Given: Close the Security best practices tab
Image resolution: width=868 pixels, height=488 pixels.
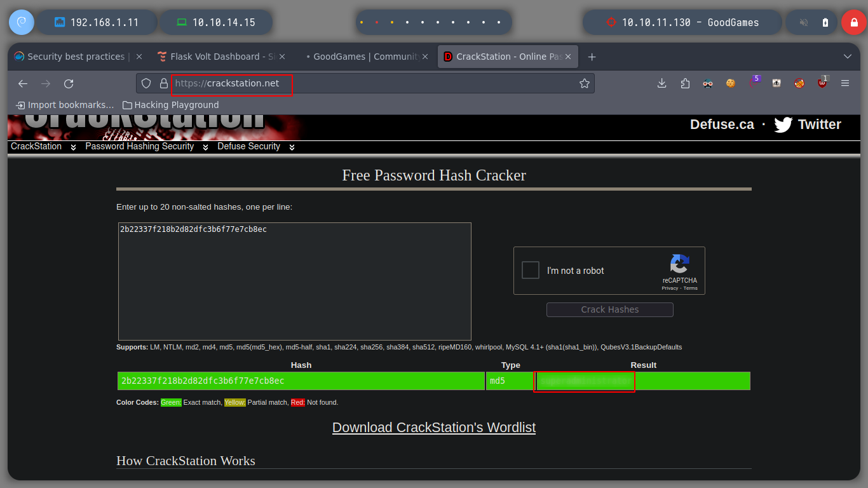Looking at the screenshot, I should pyautogui.click(x=139, y=57).
